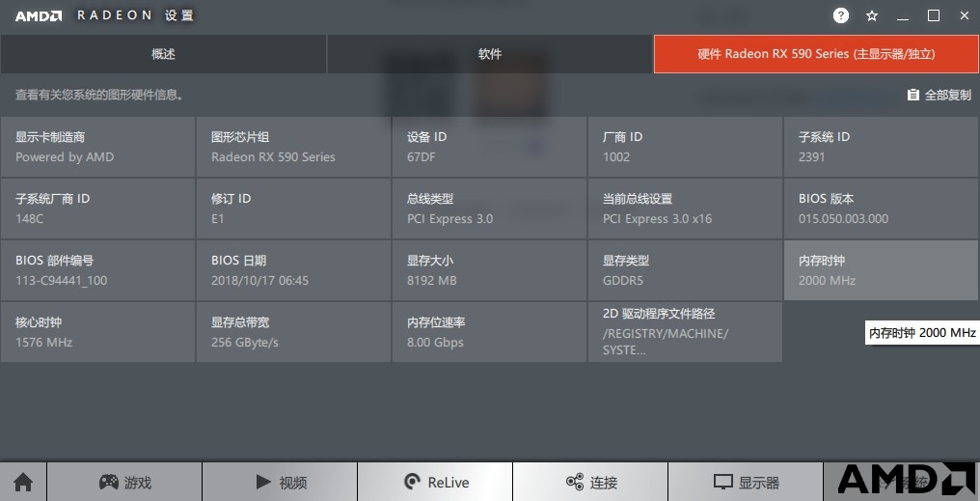Click the 子系统厂商 ID 148C tile

click(x=97, y=209)
